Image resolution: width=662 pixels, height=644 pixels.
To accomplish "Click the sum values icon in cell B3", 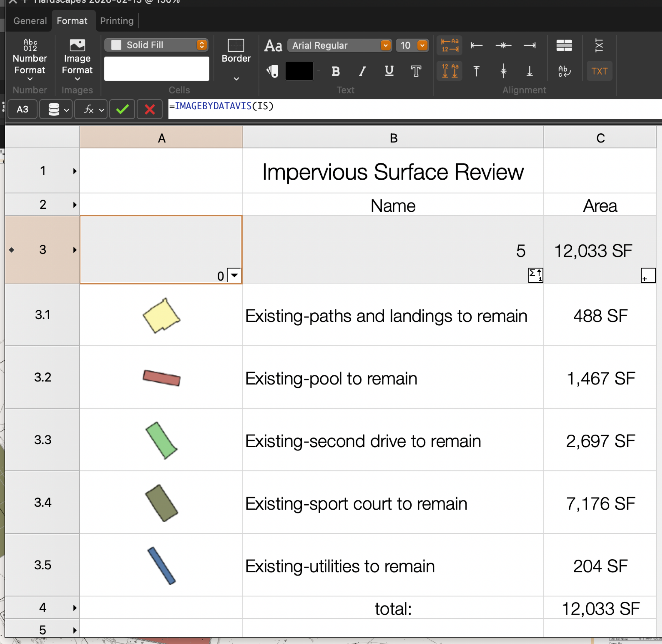I will tap(535, 275).
